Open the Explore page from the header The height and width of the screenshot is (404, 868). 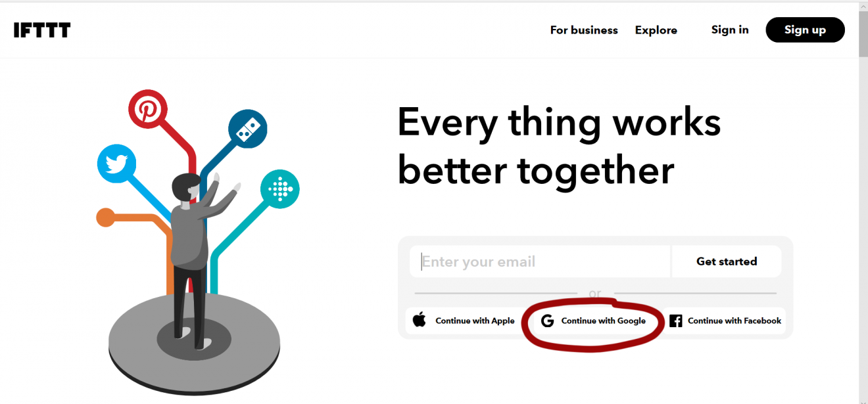[x=656, y=30]
